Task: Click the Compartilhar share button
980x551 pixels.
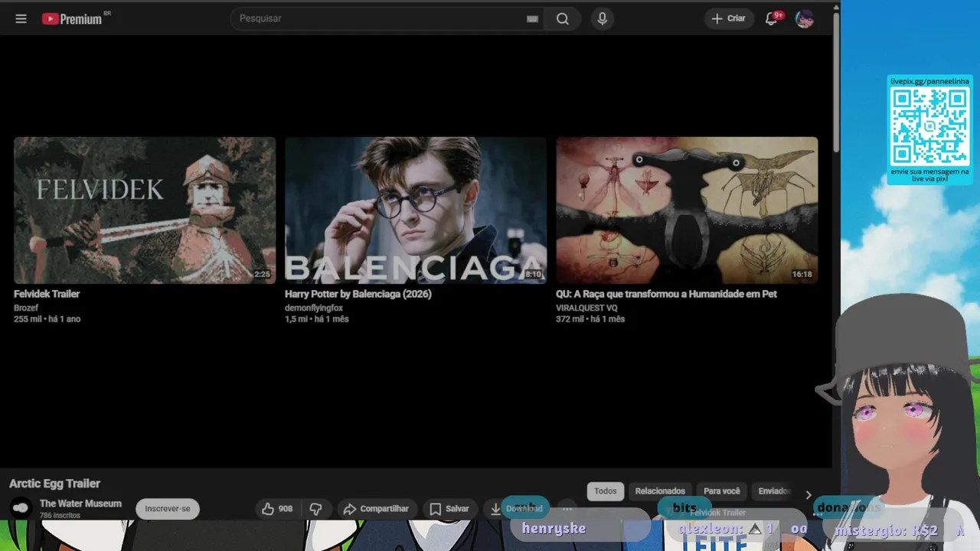Action: coord(376,509)
